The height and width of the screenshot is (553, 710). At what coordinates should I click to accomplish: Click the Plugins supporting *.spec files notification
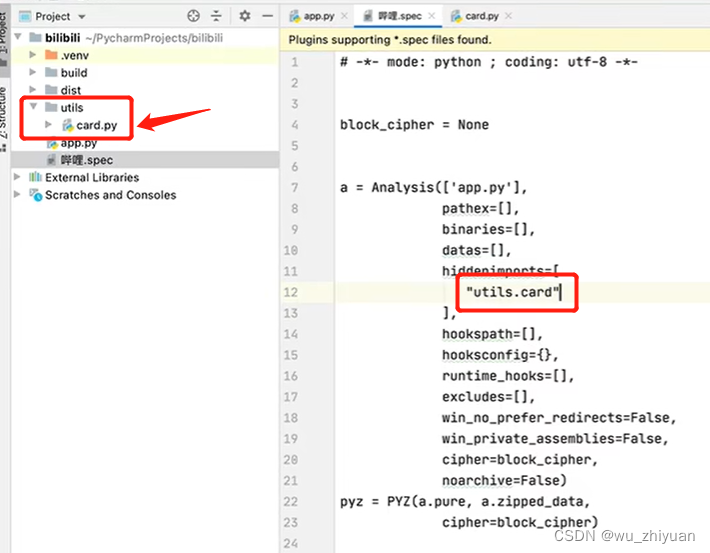pos(390,40)
